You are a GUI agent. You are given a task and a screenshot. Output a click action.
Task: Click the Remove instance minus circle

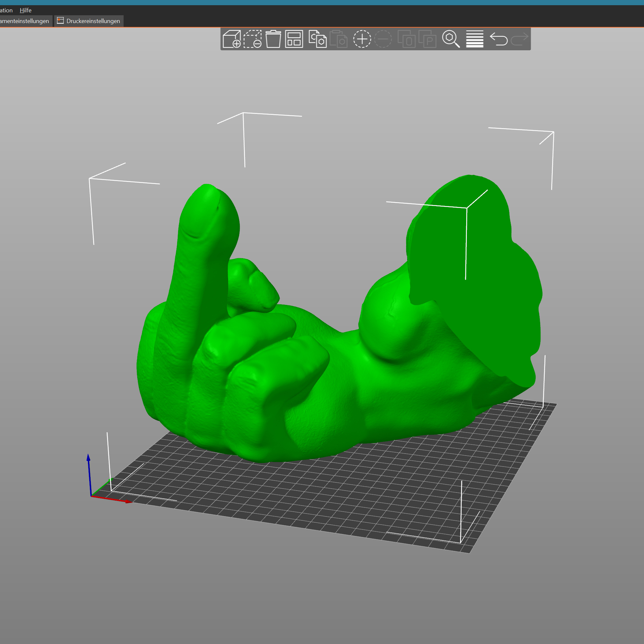click(383, 39)
